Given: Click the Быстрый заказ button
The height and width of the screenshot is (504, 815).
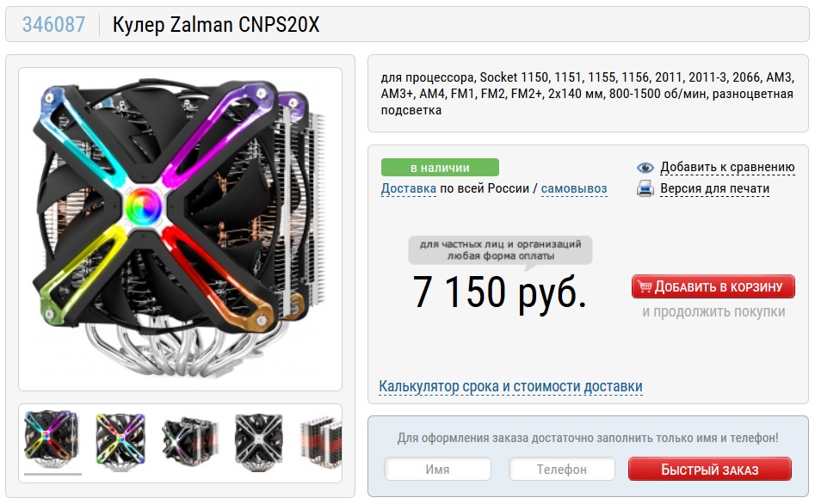Looking at the screenshot, I should pos(710,470).
